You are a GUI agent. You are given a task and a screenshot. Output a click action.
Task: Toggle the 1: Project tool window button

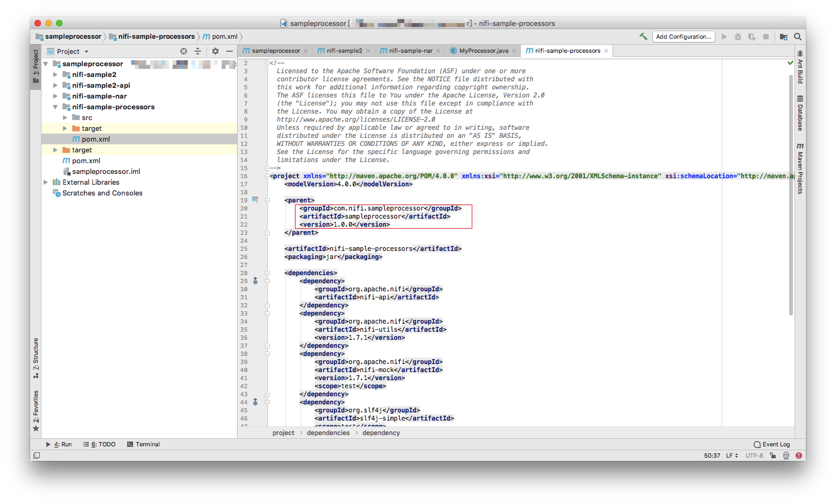[36, 67]
